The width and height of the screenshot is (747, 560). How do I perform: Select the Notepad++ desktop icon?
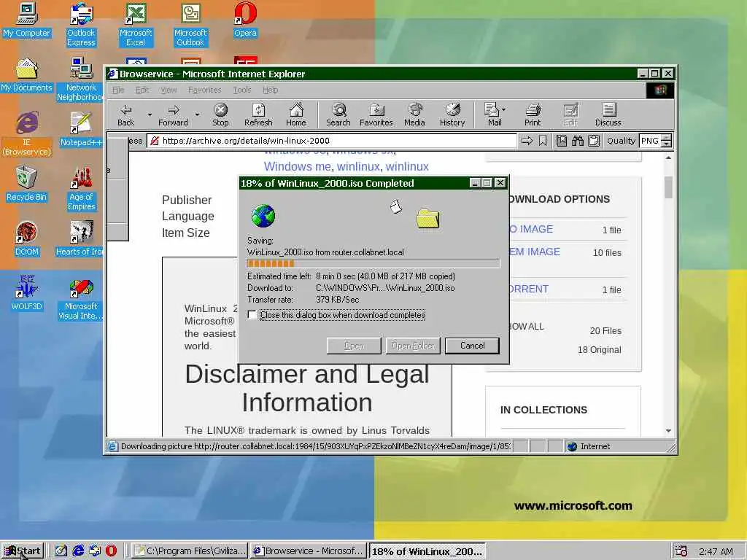(x=80, y=130)
